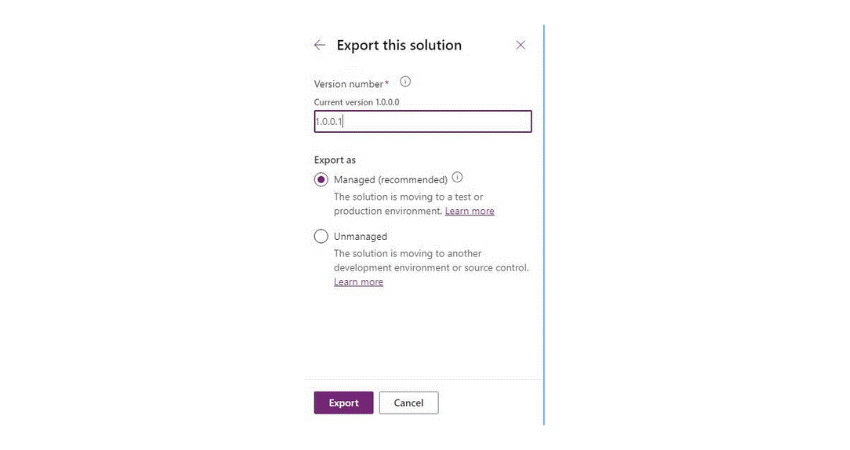
Task: Click the Version number info icon
Action: pos(405,82)
